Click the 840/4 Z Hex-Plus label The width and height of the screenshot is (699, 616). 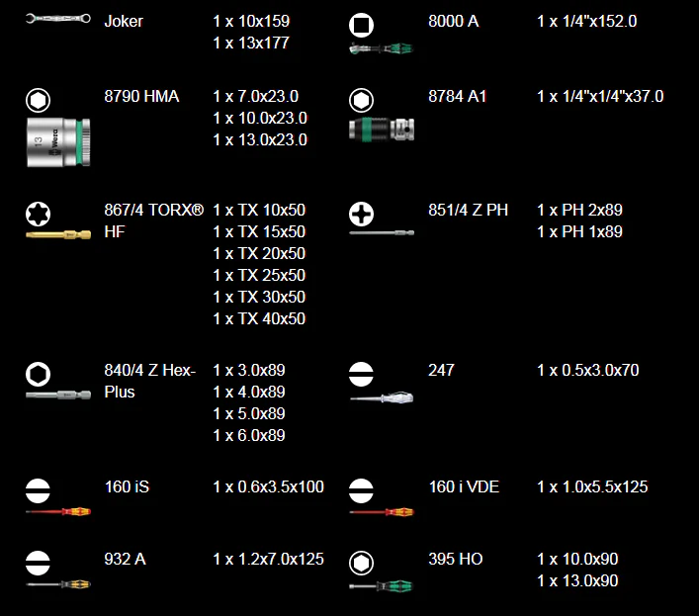click(150, 381)
